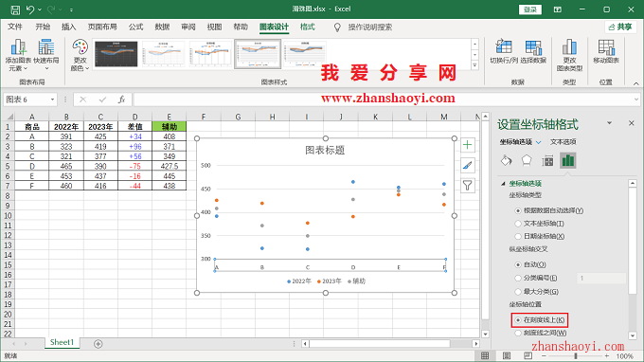Click Ribbon Display Options icon in title bar
The image size is (644, 362).
[557, 9]
